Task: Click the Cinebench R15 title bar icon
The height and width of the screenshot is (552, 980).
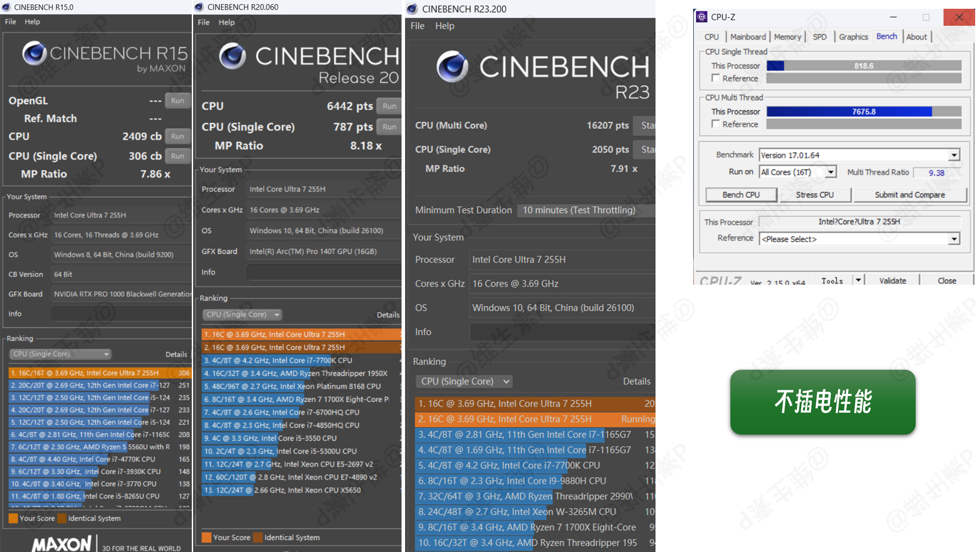Action: (x=6, y=7)
